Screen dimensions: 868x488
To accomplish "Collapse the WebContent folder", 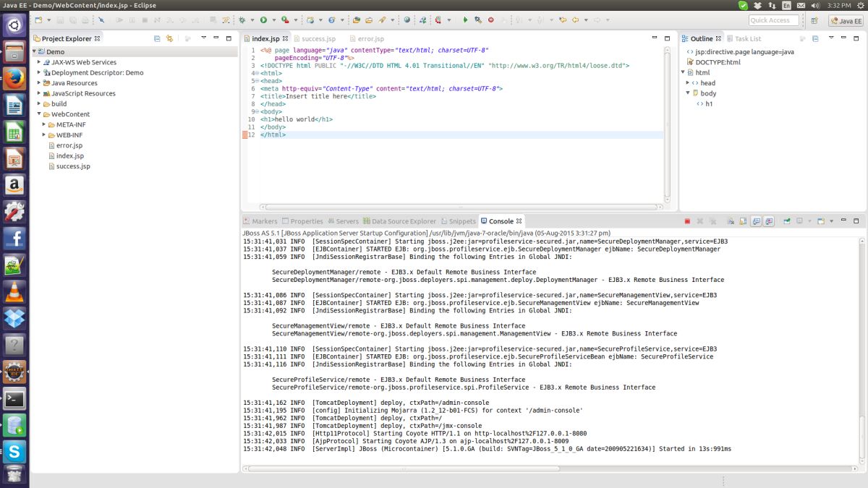I will click(x=39, y=114).
